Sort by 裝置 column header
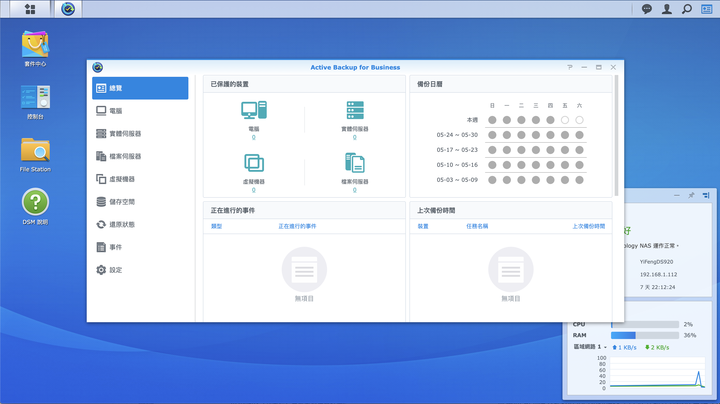Viewport: 720px width, 404px height. tap(423, 226)
